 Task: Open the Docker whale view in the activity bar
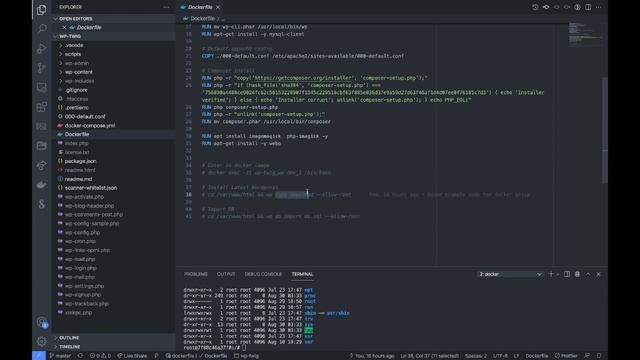pos(42,185)
